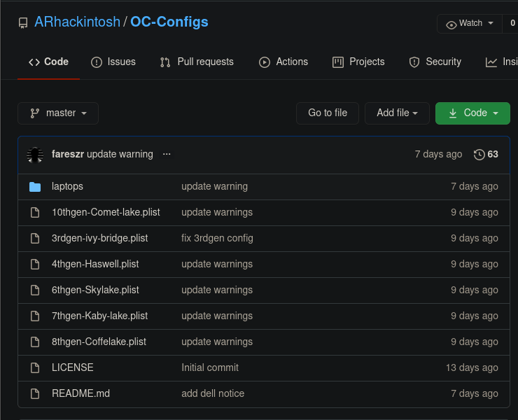The image size is (518, 420).
Task: Expand the commit message ellipsis
Action: (167, 155)
